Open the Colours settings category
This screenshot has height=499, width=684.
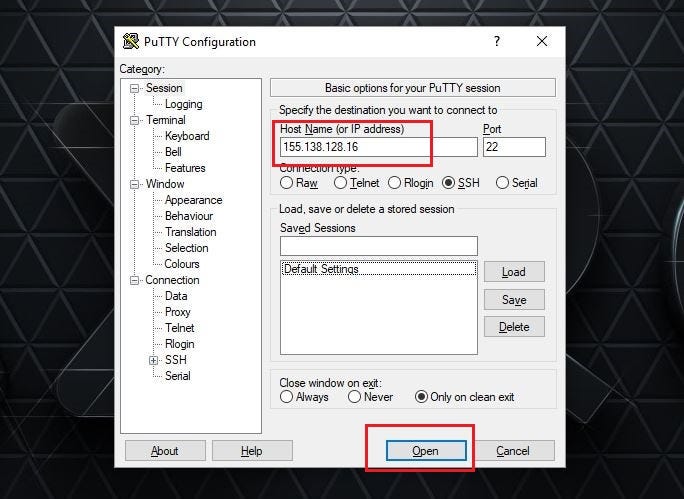click(182, 264)
